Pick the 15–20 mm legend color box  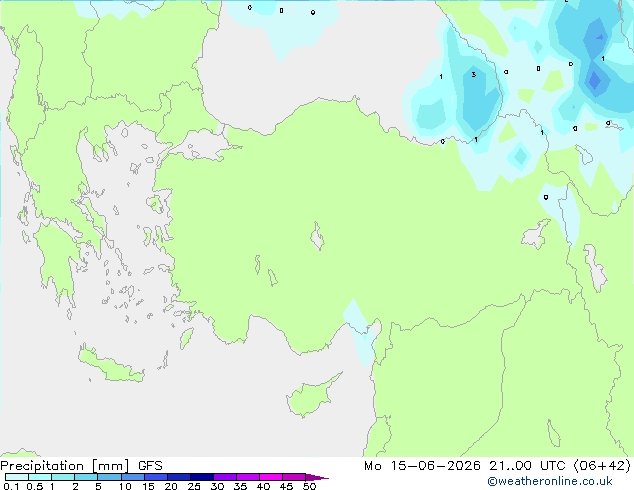155,477
